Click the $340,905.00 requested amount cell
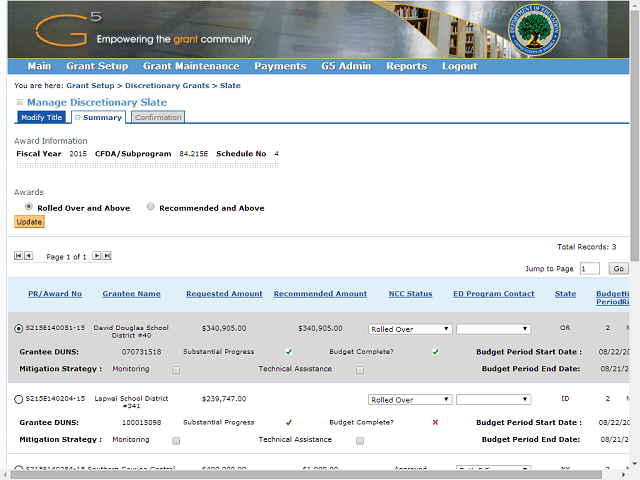The image size is (640, 480). coord(224,329)
